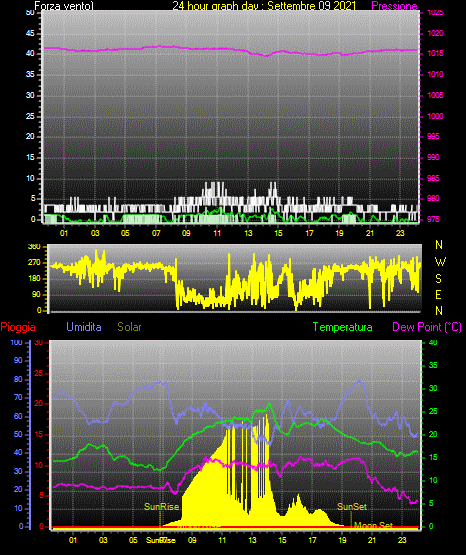The height and width of the screenshot is (555, 466).
Task: Click the Temperatura legend label
Action: click(x=343, y=327)
